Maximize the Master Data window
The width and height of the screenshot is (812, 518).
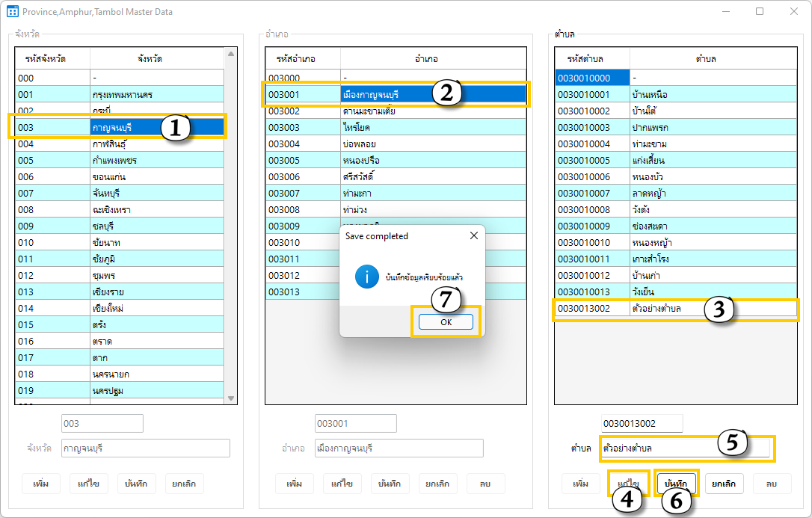[x=760, y=11]
